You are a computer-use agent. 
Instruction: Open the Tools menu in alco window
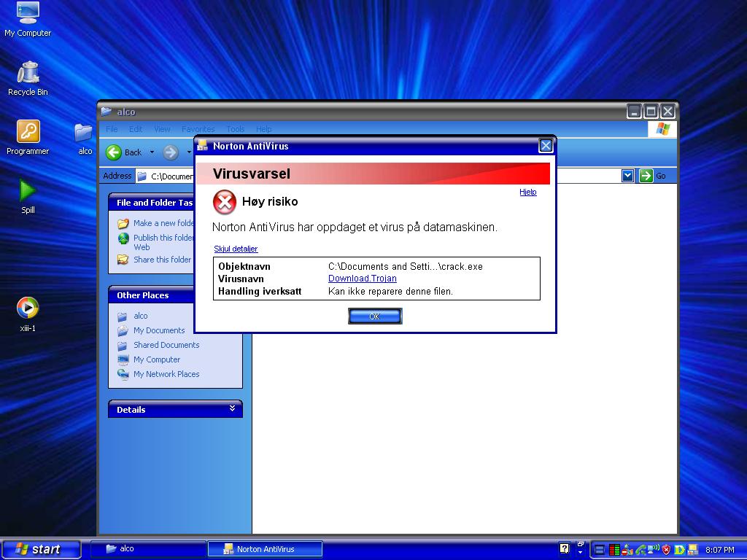tap(236, 129)
